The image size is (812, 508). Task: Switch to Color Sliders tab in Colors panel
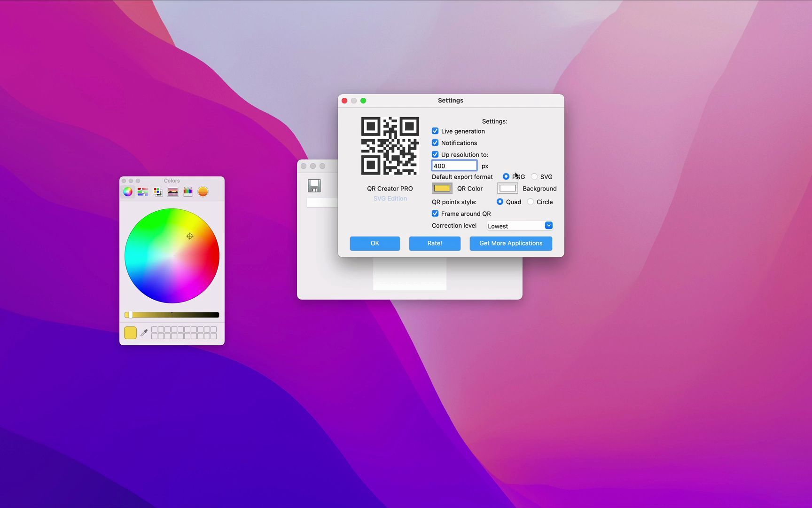click(x=143, y=191)
